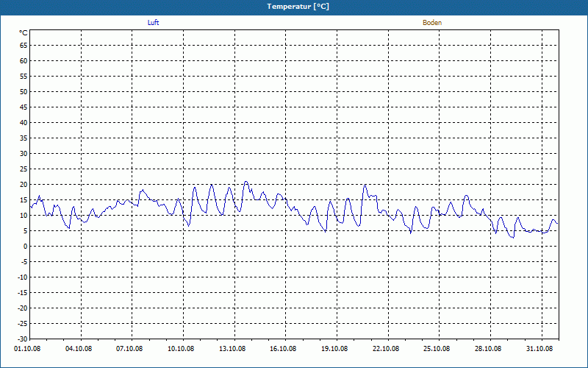Click the 65 y-axis value
Image resolution: width=588 pixels, height=368 pixels.
pyautogui.click(x=24, y=46)
